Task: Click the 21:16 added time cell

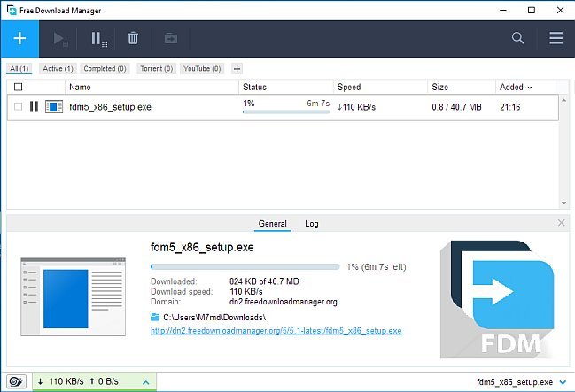Action: click(x=510, y=107)
